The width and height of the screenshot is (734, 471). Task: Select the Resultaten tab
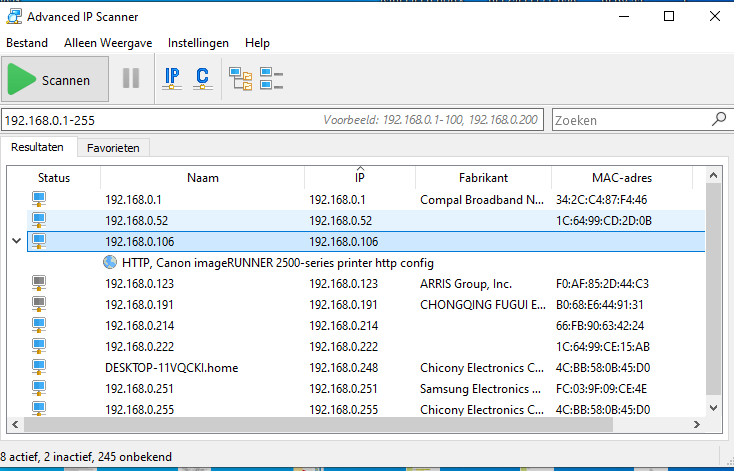pyautogui.click(x=37, y=147)
